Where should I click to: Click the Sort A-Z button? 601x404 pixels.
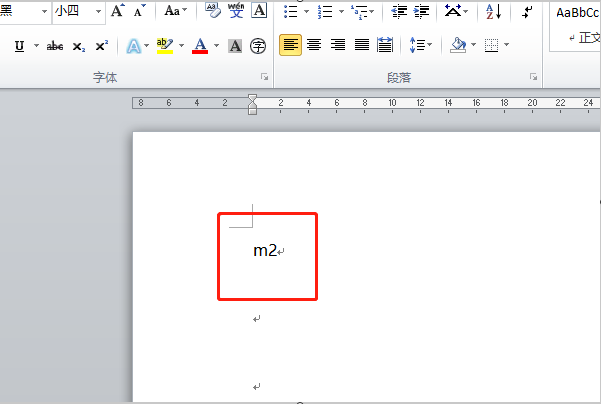[494, 11]
